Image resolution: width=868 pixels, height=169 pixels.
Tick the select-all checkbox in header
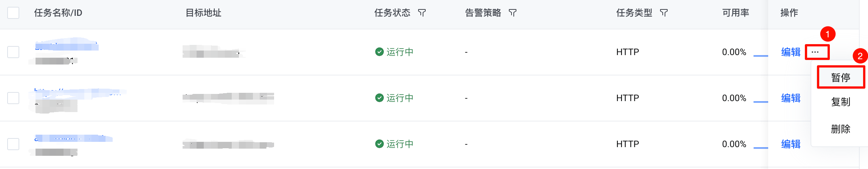click(x=13, y=13)
